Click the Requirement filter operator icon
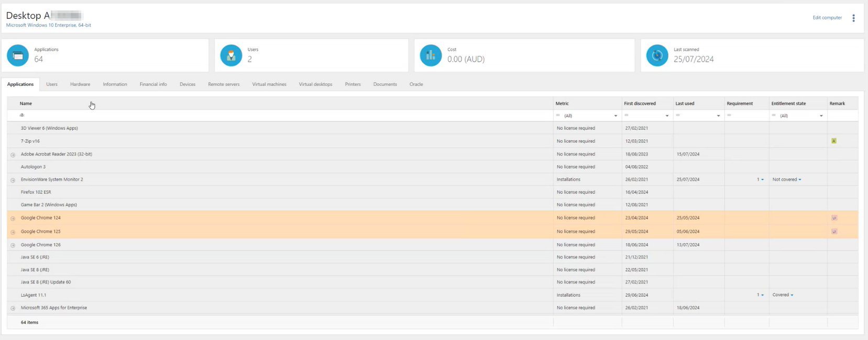868x340 pixels. [x=729, y=115]
